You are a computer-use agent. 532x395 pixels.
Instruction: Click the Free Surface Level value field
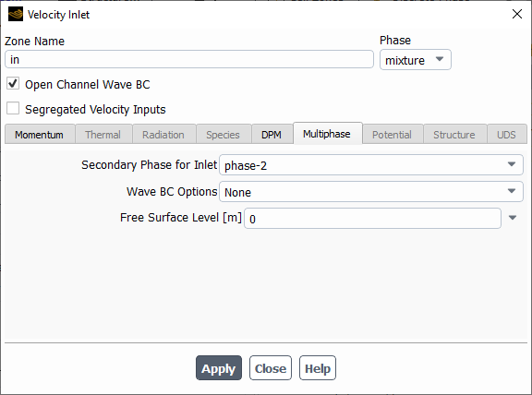pos(372,219)
